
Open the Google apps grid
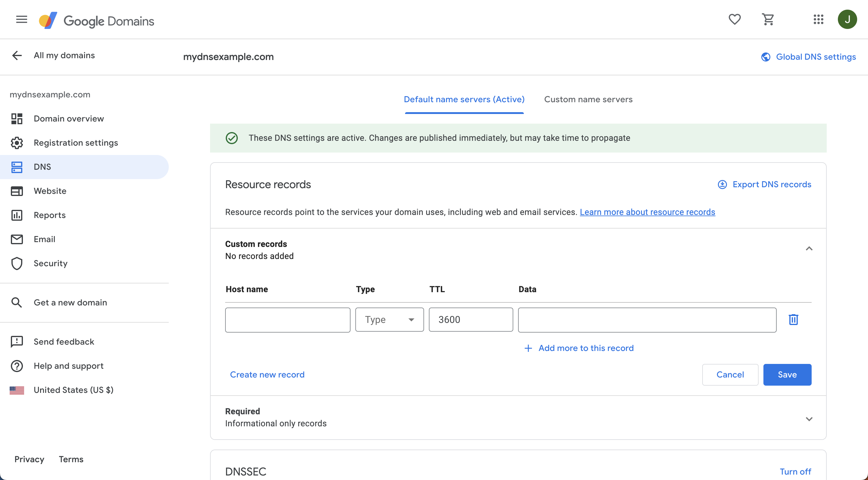coord(819,19)
